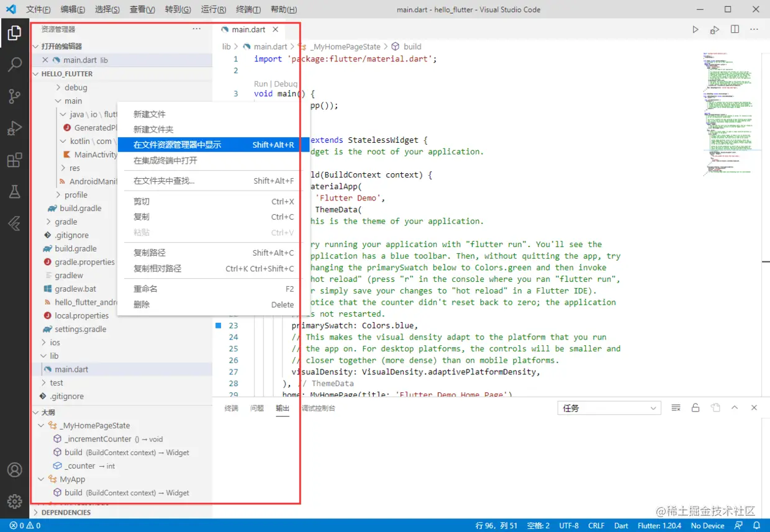
Task: Click the Debug code lens above main()
Action: pos(286,84)
